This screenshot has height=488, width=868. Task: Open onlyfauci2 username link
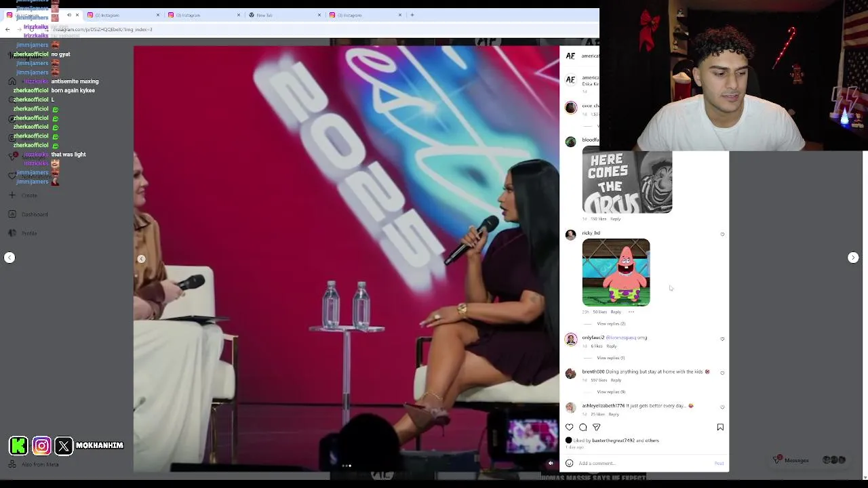(x=593, y=338)
